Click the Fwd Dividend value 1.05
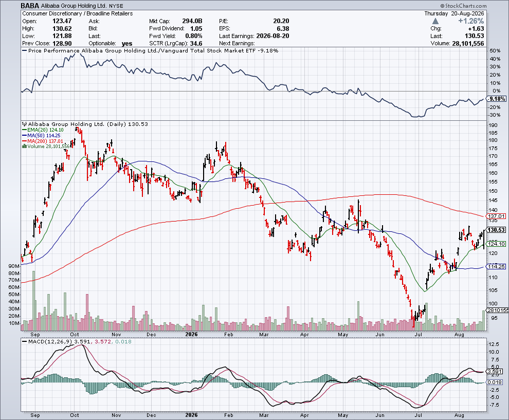Image resolution: width=509 pixels, height=420 pixels. pos(196,29)
